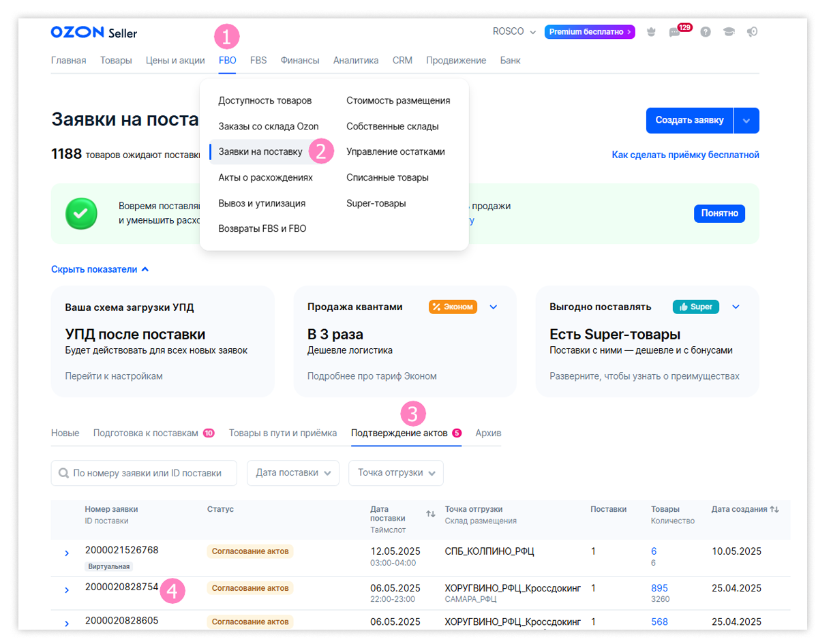
Task: Click the teal Super badge
Action: [x=695, y=307]
